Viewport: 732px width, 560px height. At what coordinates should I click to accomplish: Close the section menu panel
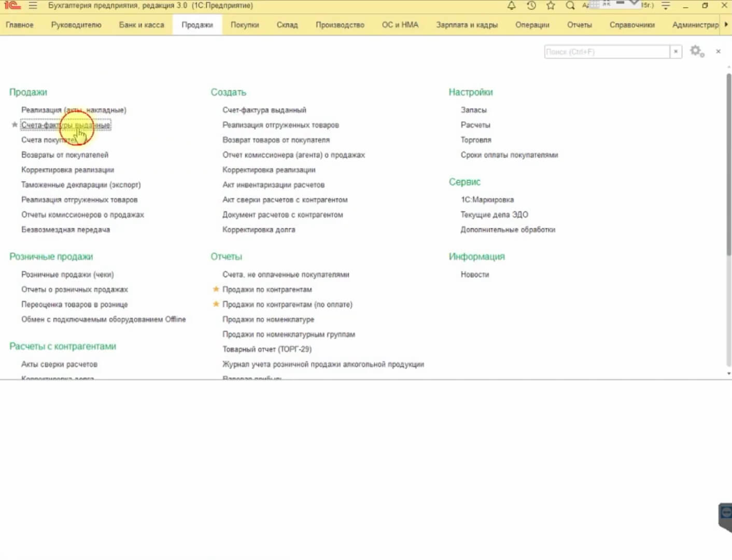[718, 51]
